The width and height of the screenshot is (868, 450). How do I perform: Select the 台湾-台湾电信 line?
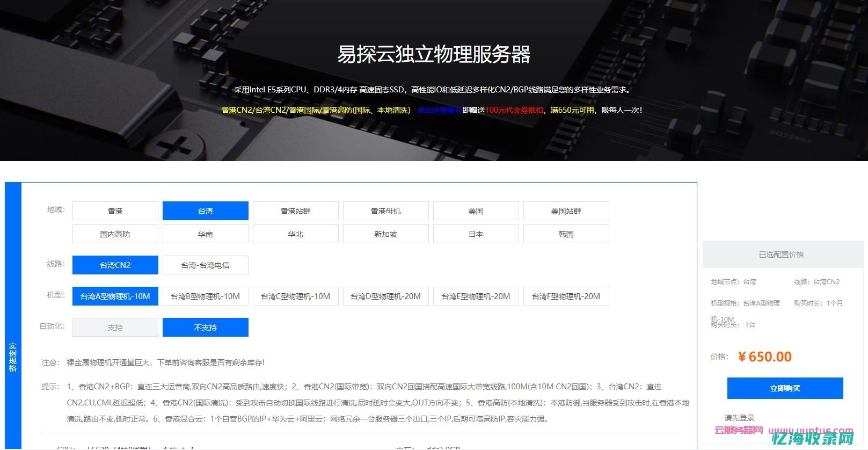[x=206, y=265]
